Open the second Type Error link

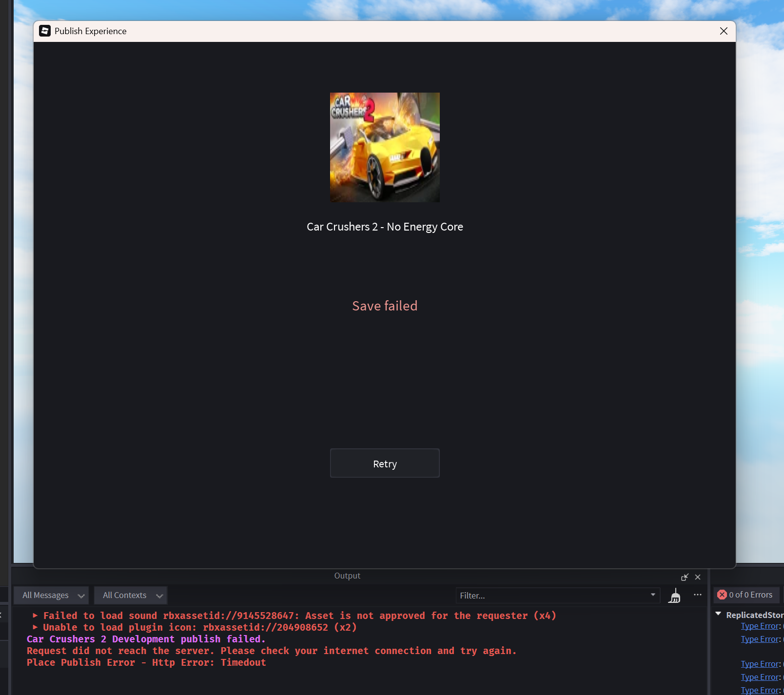pyautogui.click(x=760, y=639)
